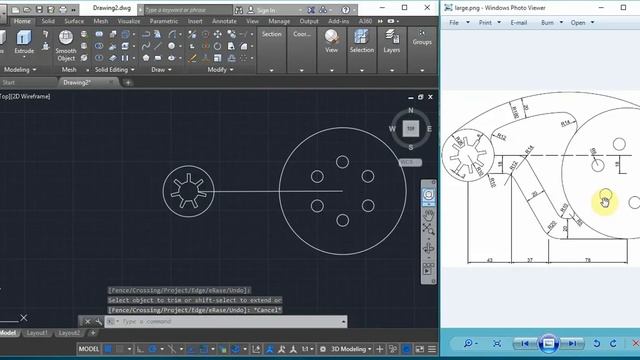The width and height of the screenshot is (640, 360).
Task: Expand the Section panel arrow
Action: [x=271, y=70]
